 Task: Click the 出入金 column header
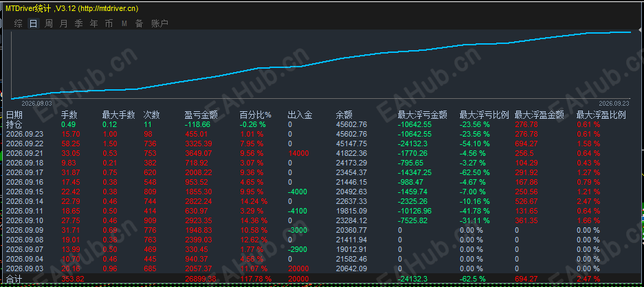point(300,115)
